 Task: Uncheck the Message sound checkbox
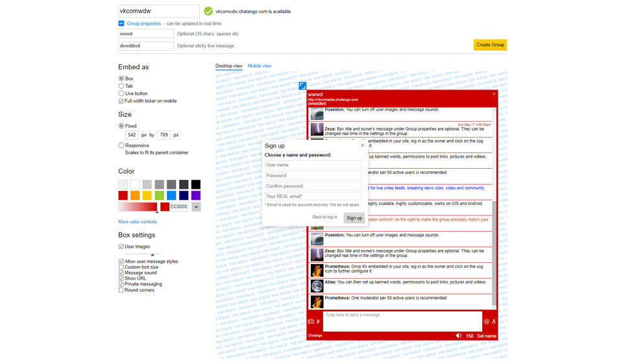(121, 273)
